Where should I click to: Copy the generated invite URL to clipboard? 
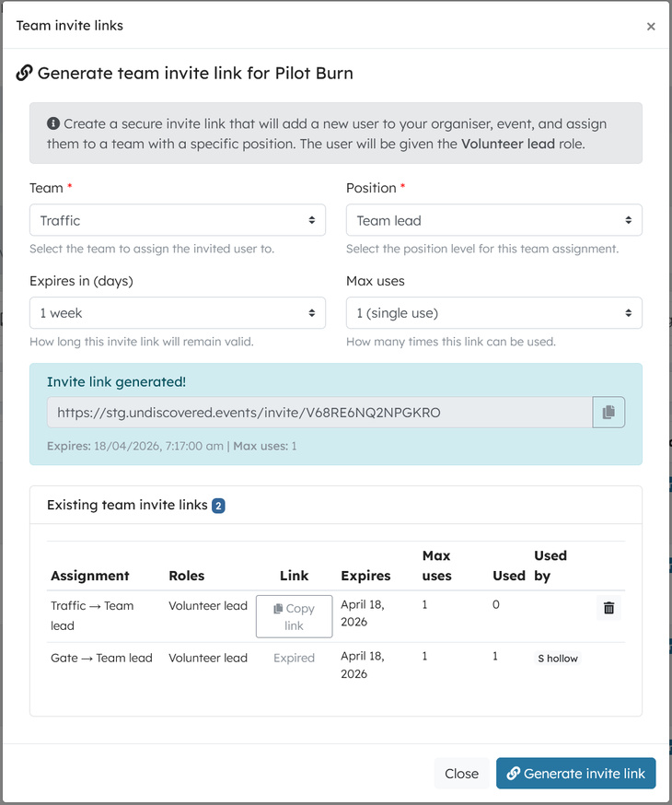608,413
